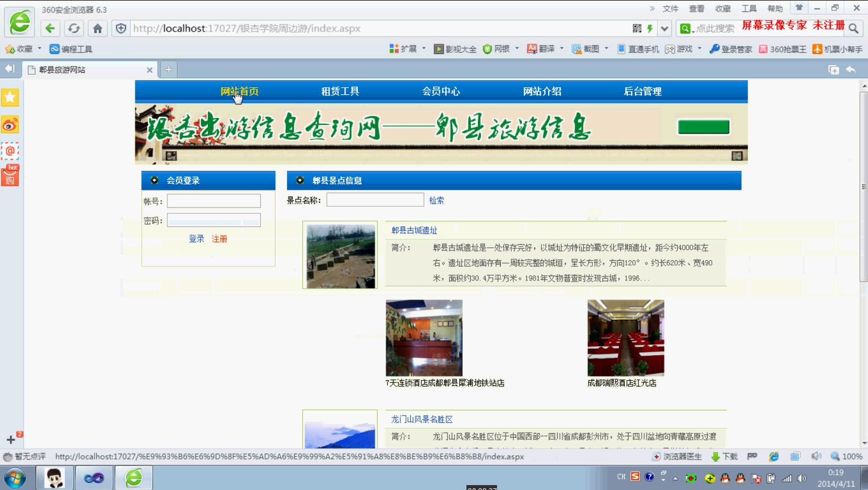Open the 龙门山风景名胜区 link
The height and width of the screenshot is (490, 868).
pyautogui.click(x=422, y=419)
